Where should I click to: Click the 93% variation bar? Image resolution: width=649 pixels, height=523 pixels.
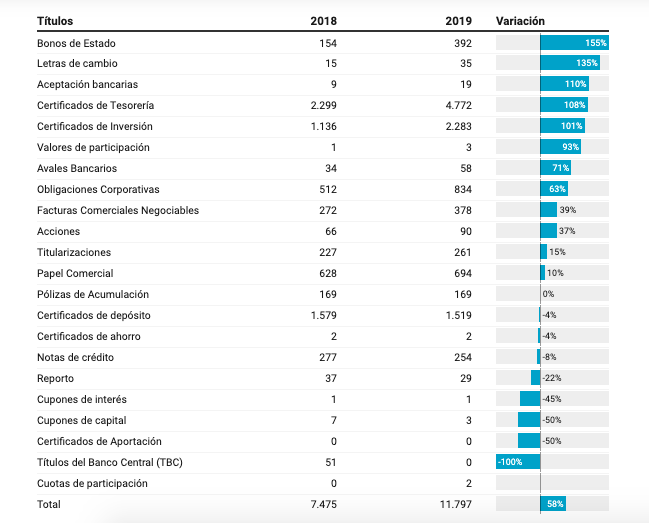point(561,147)
